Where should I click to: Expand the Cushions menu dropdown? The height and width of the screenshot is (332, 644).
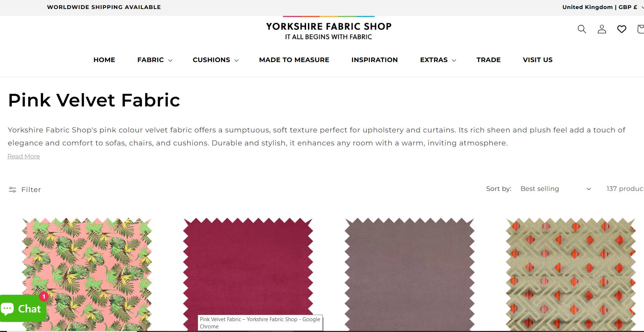[x=215, y=60]
